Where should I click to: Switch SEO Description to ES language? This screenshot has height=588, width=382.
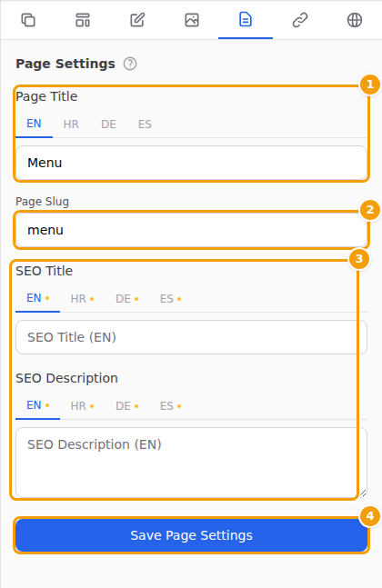click(x=170, y=406)
